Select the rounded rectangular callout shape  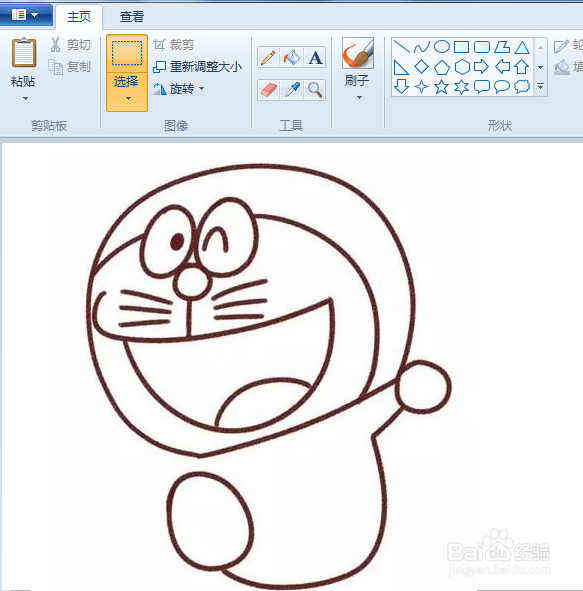[482, 87]
